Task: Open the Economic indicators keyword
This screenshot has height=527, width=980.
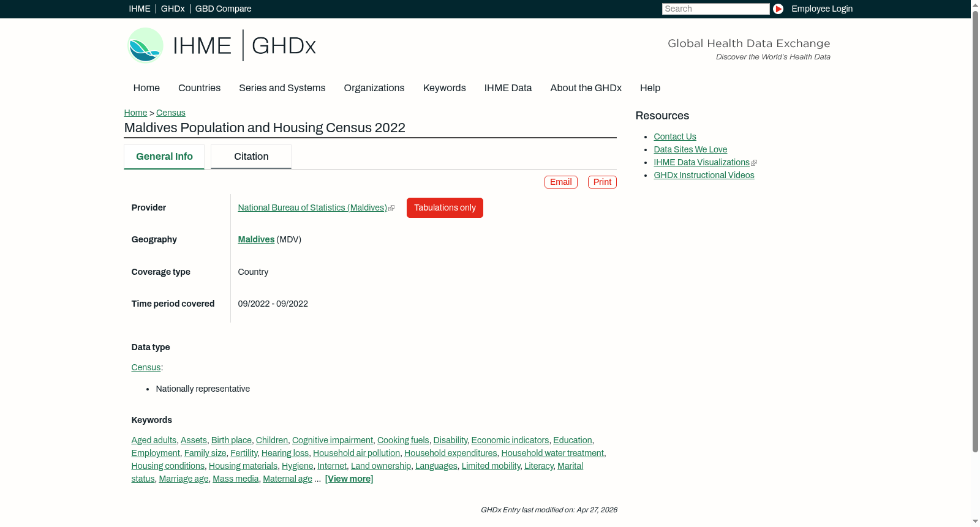Action: (510, 441)
